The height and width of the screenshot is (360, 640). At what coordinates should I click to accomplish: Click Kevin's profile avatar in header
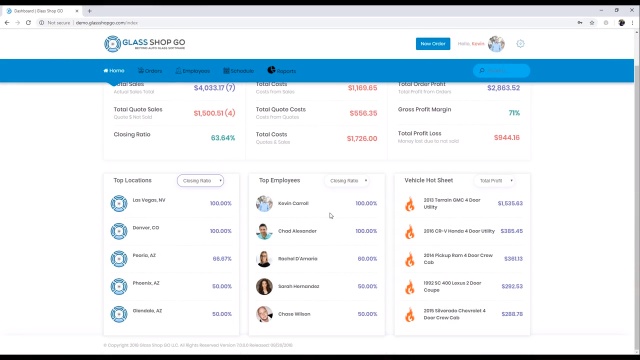(496, 44)
